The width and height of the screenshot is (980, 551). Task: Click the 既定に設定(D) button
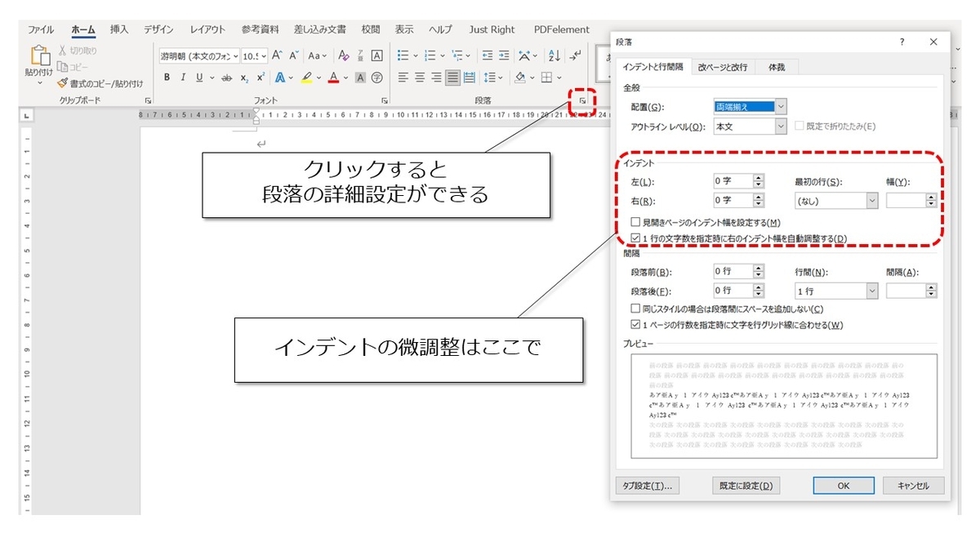tap(745, 486)
